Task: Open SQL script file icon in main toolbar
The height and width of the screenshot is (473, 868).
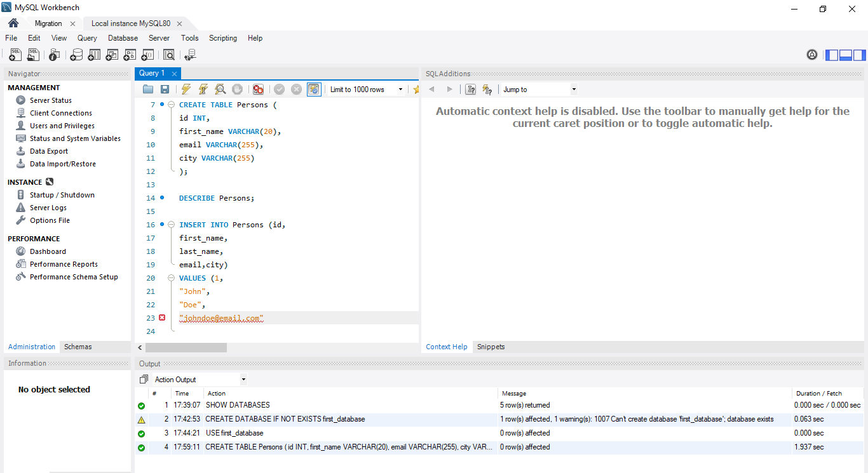Action: pyautogui.click(x=33, y=55)
